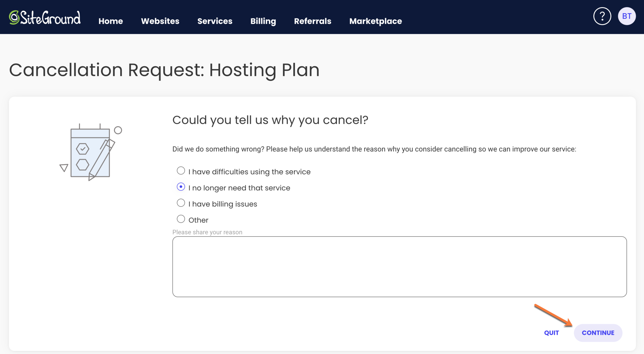
Task: Visit the Referrals page
Action: pyautogui.click(x=313, y=21)
